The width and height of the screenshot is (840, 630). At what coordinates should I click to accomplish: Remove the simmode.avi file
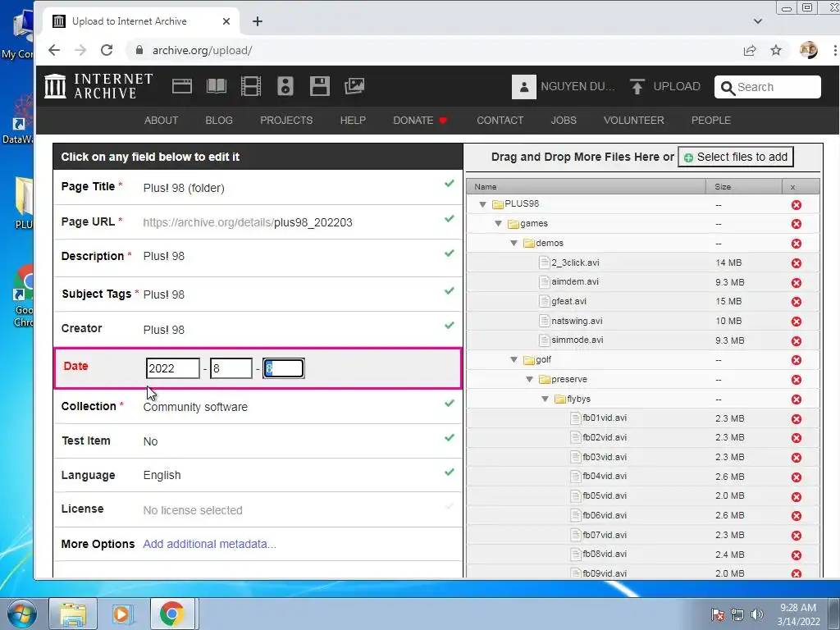click(796, 340)
